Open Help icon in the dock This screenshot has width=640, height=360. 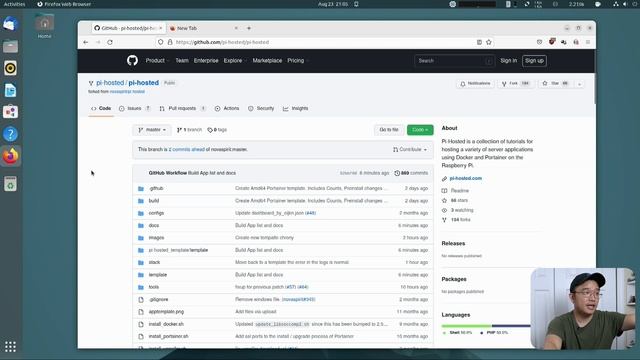[x=11, y=134]
